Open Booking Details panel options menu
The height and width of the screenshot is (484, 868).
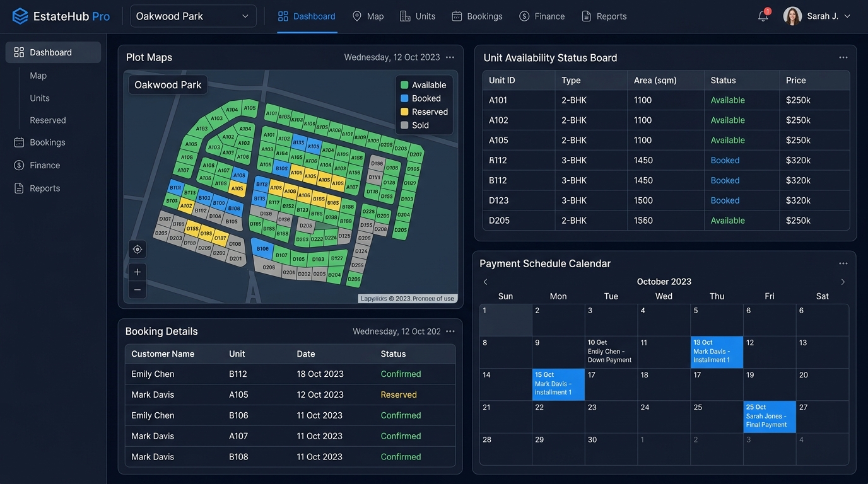450,331
